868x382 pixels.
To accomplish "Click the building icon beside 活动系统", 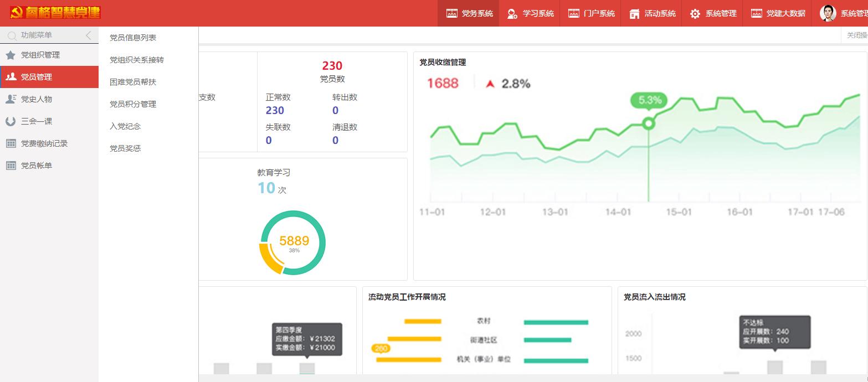I will click(634, 13).
